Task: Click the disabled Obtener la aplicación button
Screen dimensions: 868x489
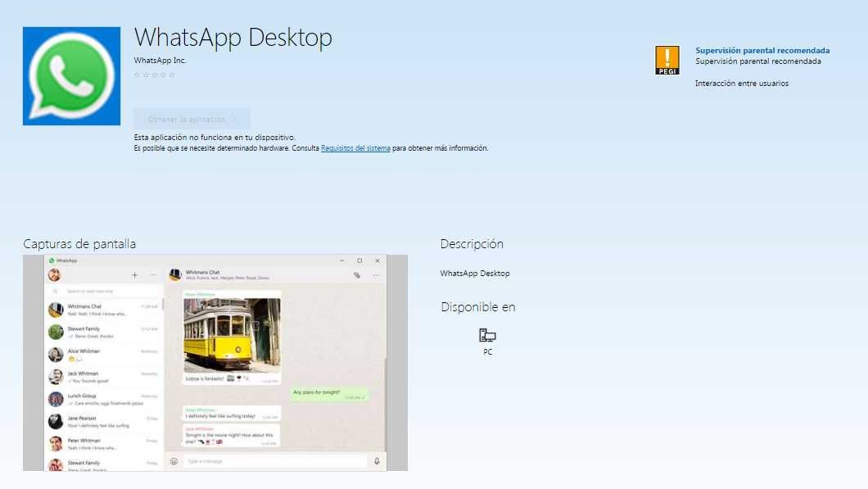Action: click(192, 119)
